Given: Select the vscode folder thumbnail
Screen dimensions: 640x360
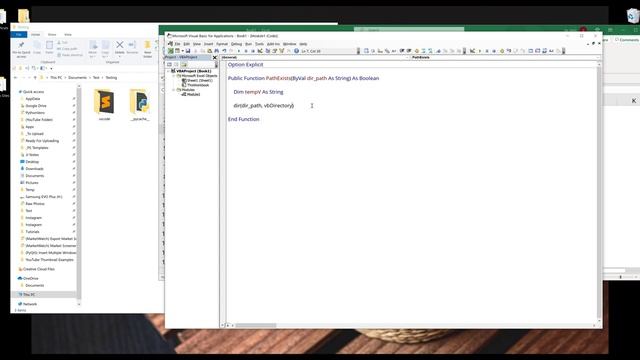Looking at the screenshot, I should pyautogui.click(x=104, y=105).
